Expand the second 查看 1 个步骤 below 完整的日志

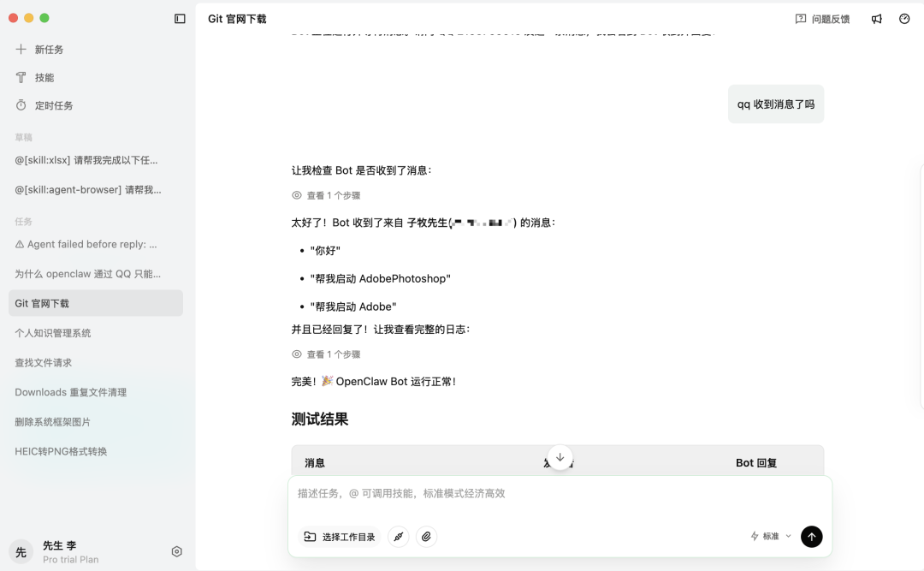point(326,354)
